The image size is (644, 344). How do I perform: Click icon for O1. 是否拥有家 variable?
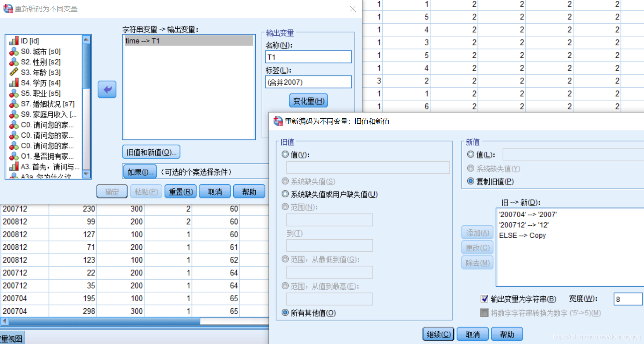[14, 156]
